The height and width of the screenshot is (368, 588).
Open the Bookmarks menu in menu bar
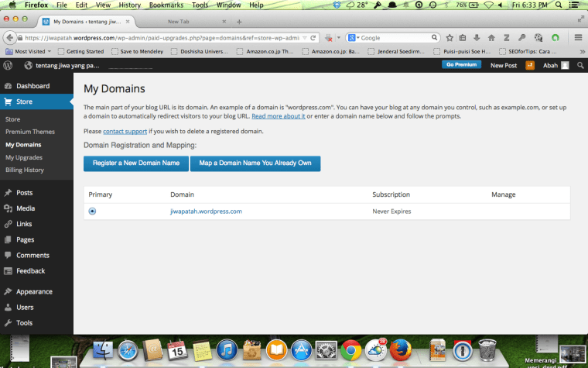(166, 5)
